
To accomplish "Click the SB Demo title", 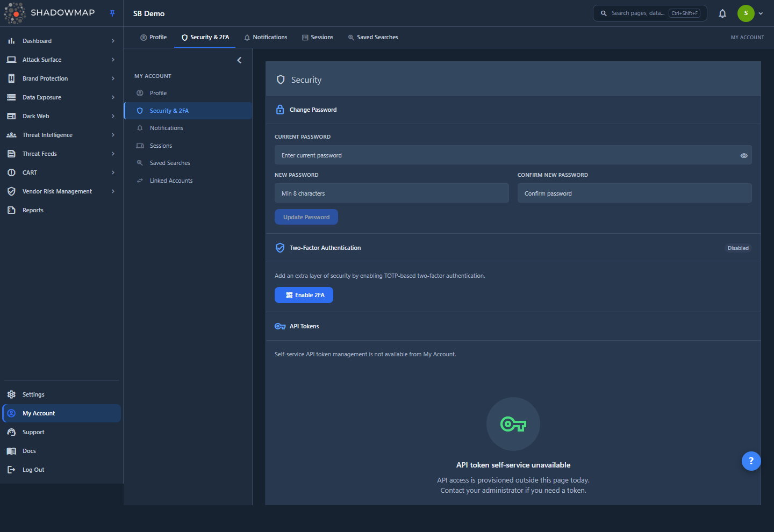I will tap(149, 13).
